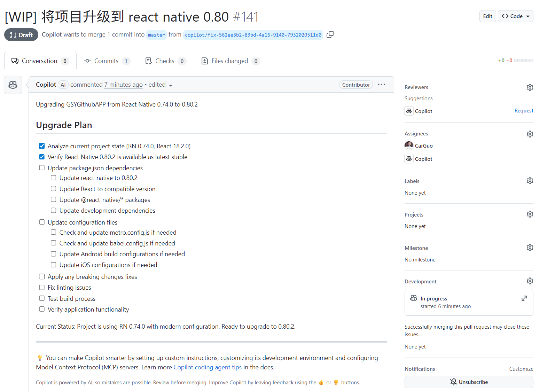
Task: Open the Labels settings gear
Action: point(530,181)
